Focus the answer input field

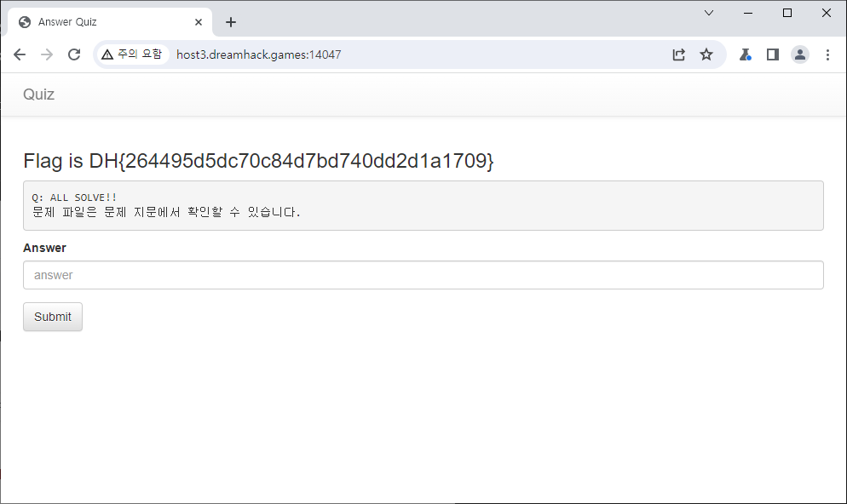tap(423, 275)
